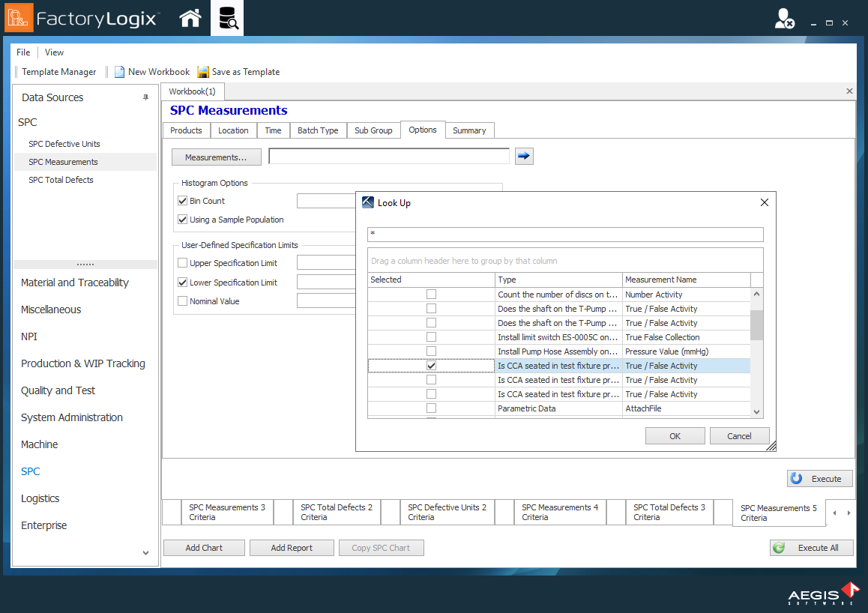Switch to the Summary tab

pos(469,130)
